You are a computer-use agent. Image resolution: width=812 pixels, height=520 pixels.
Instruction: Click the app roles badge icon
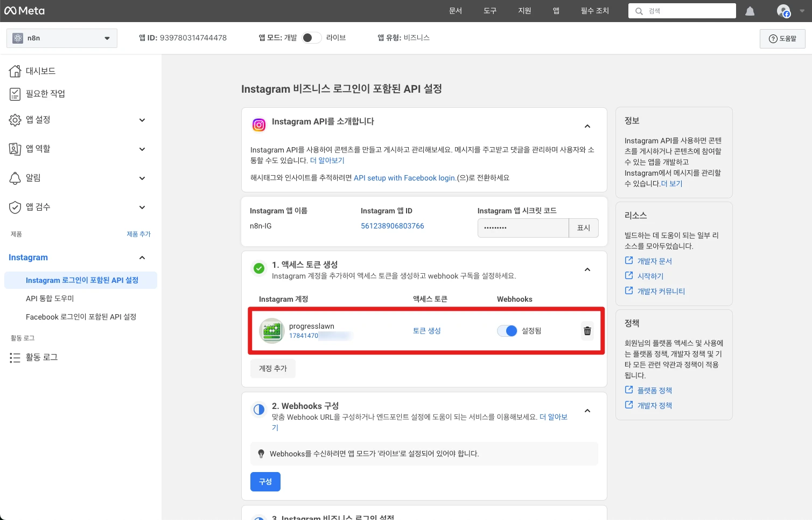tap(15, 149)
